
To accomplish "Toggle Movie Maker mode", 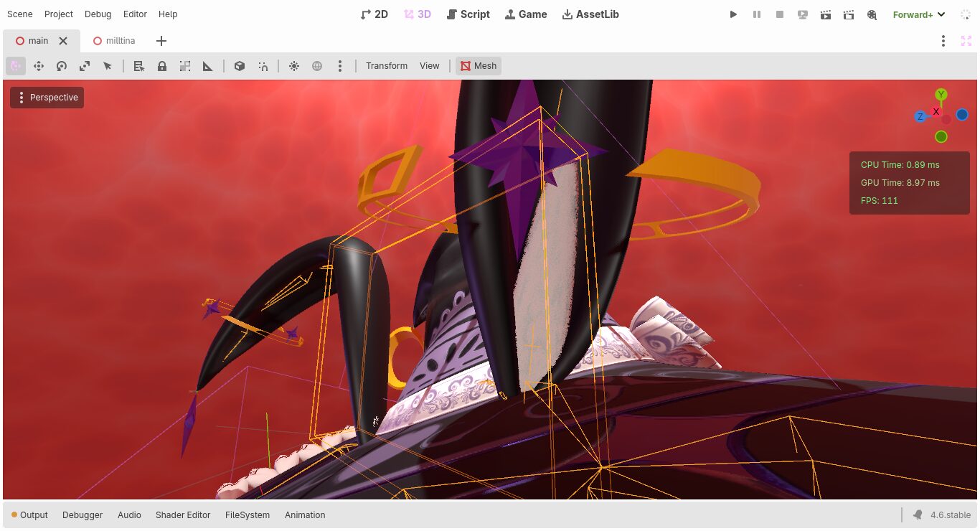I will (x=872, y=14).
